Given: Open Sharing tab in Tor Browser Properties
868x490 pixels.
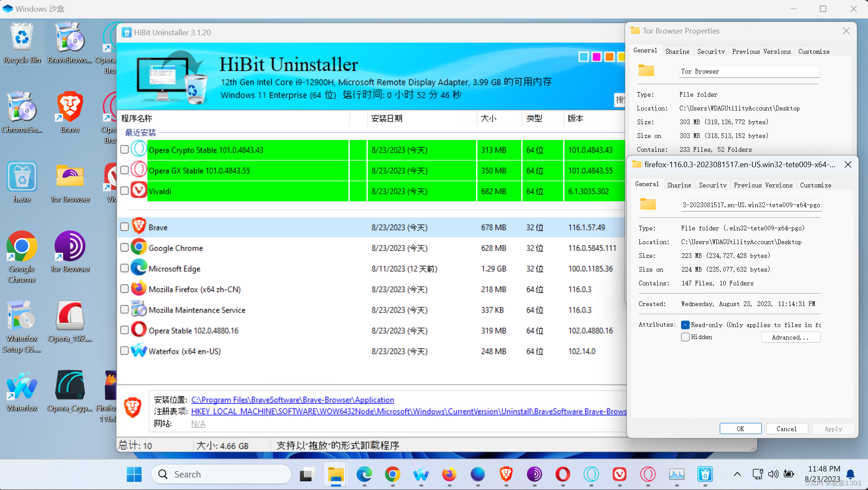Looking at the screenshot, I should (x=677, y=51).
